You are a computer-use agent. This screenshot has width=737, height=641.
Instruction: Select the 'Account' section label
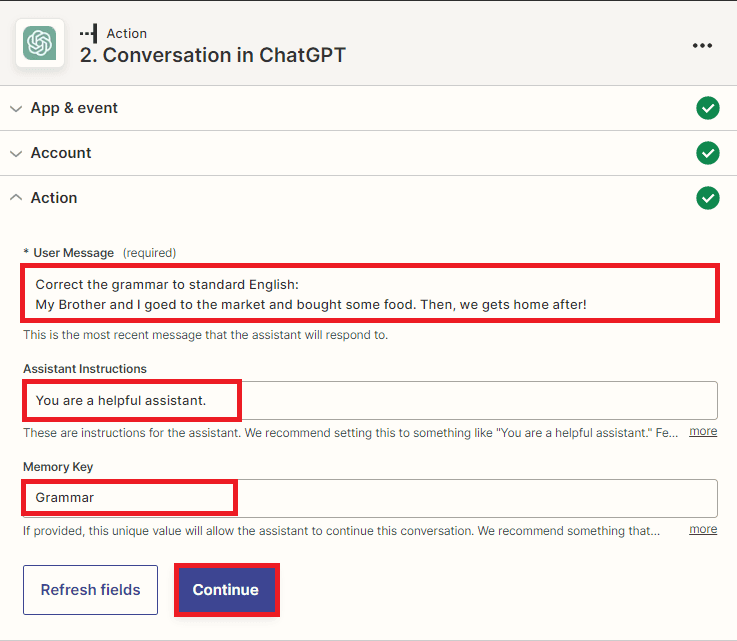pyautogui.click(x=61, y=153)
